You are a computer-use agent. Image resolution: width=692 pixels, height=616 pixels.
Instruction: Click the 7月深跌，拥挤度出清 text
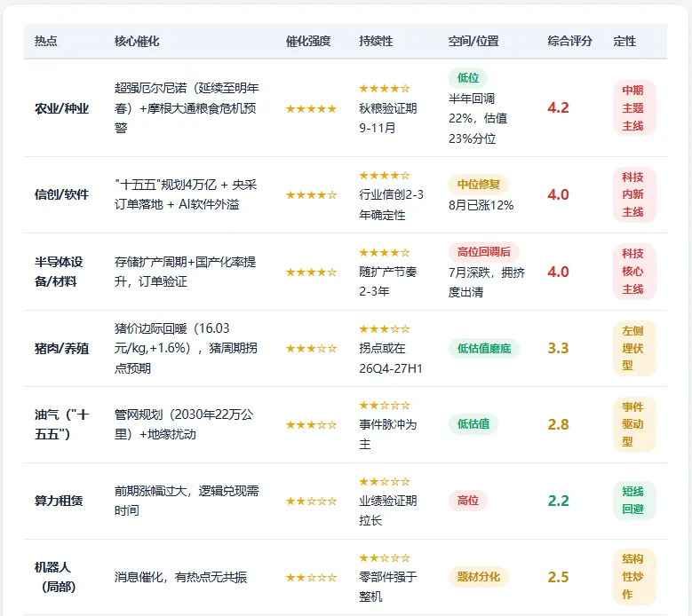pyautogui.click(x=487, y=282)
